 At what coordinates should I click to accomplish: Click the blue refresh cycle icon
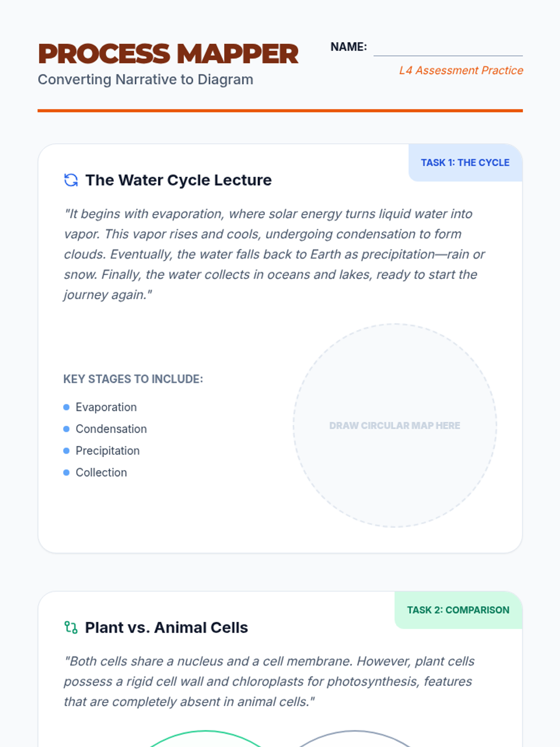tap(70, 180)
